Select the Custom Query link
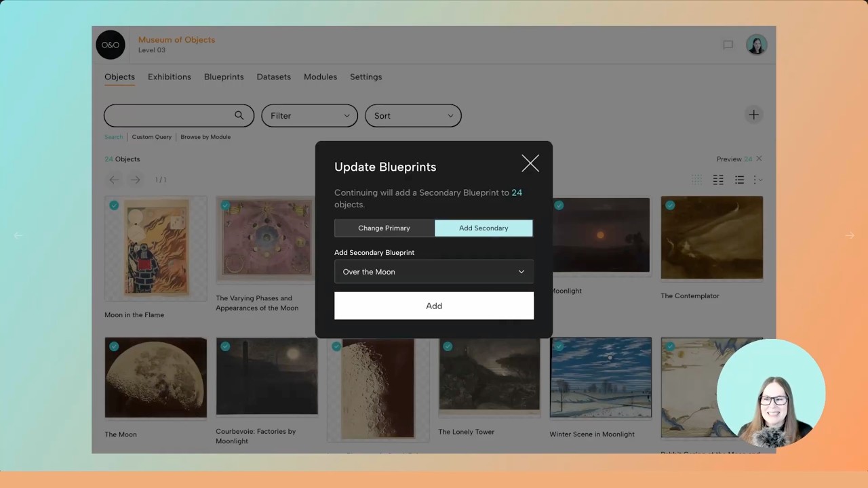Screen dimensions: 868x488 pos(152,137)
